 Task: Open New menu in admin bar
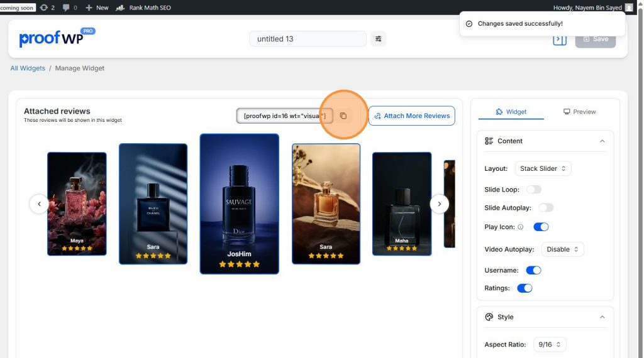tap(97, 8)
